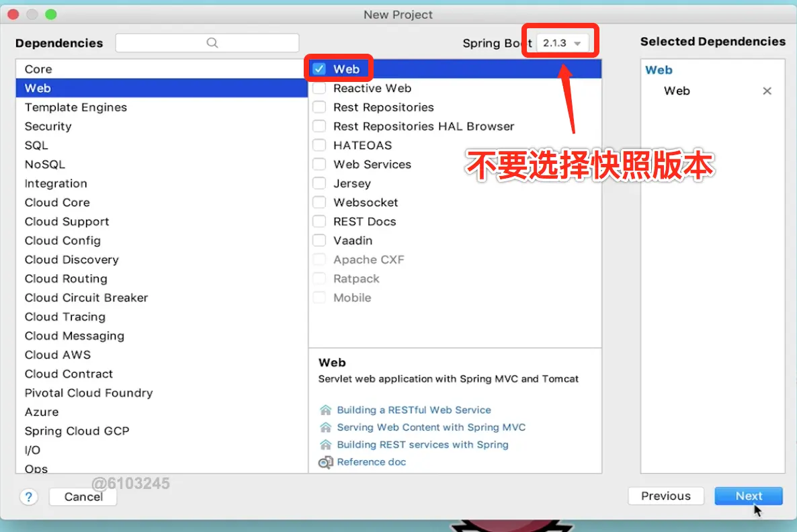This screenshot has width=797, height=532.
Task: Select the Core category
Action: click(x=162, y=69)
